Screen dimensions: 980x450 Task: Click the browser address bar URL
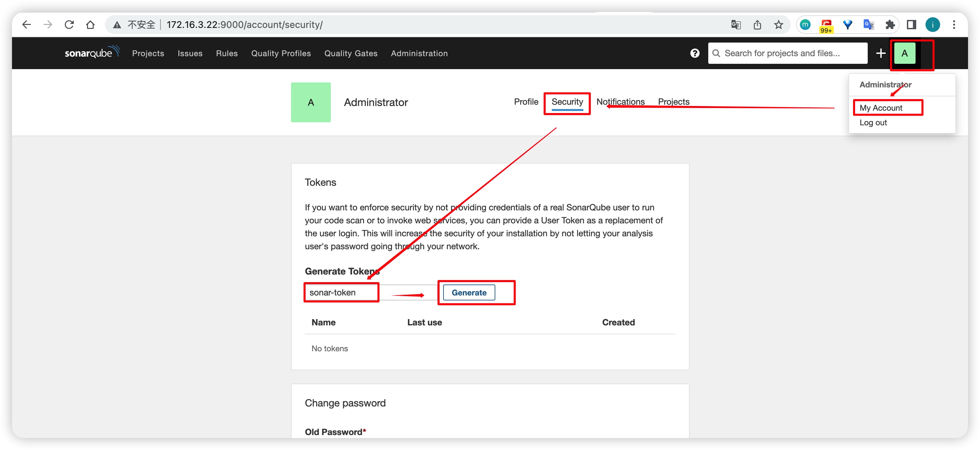(x=244, y=25)
